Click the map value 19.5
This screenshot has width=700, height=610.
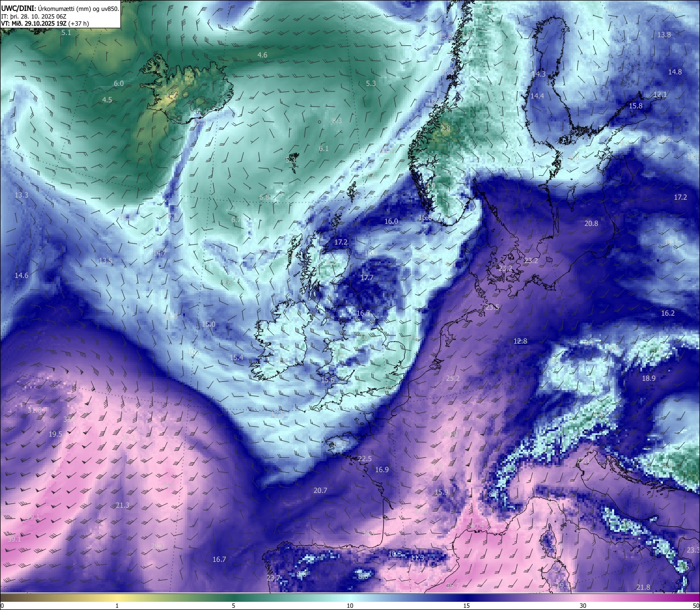pyautogui.click(x=55, y=434)
